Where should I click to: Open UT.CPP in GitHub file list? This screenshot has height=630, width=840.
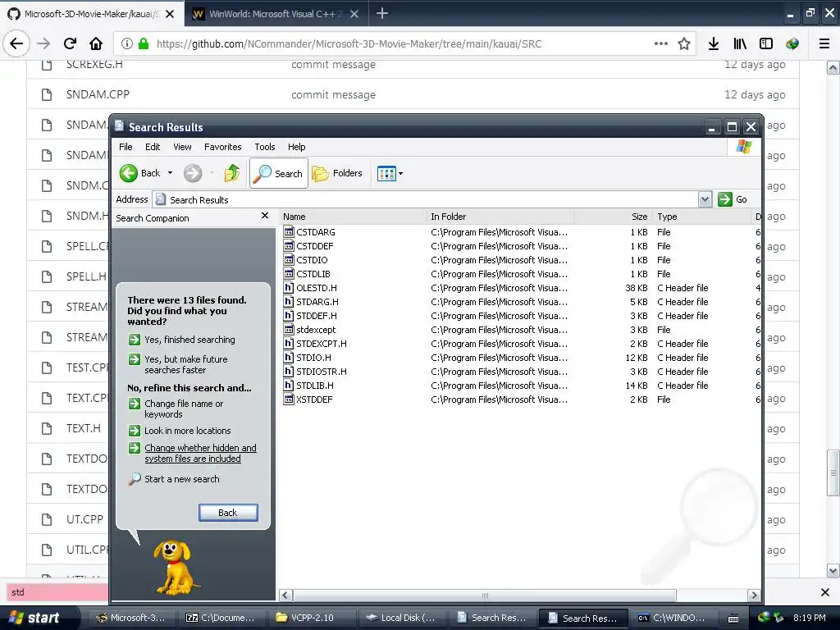point(84,519)
